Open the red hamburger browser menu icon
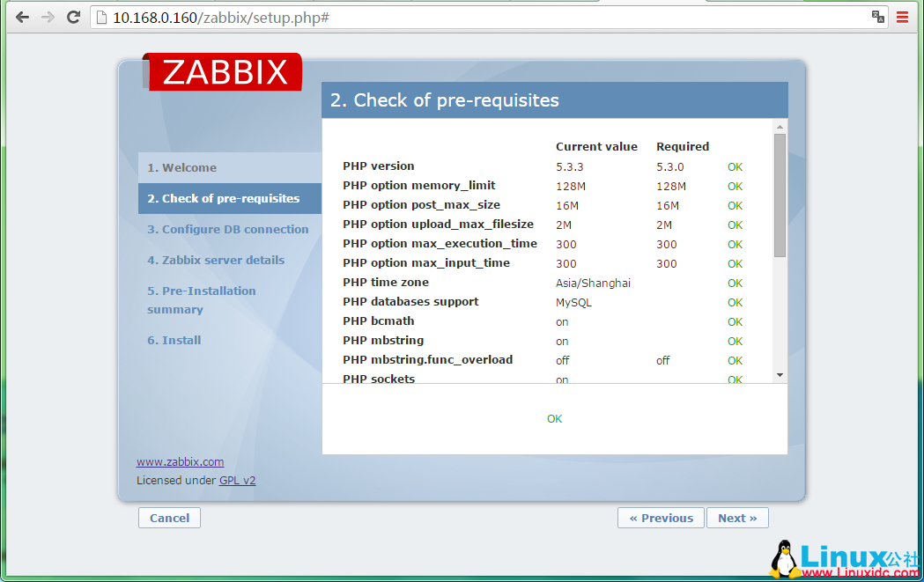This screenshot has height=582, width=924. tap(902, 16)
